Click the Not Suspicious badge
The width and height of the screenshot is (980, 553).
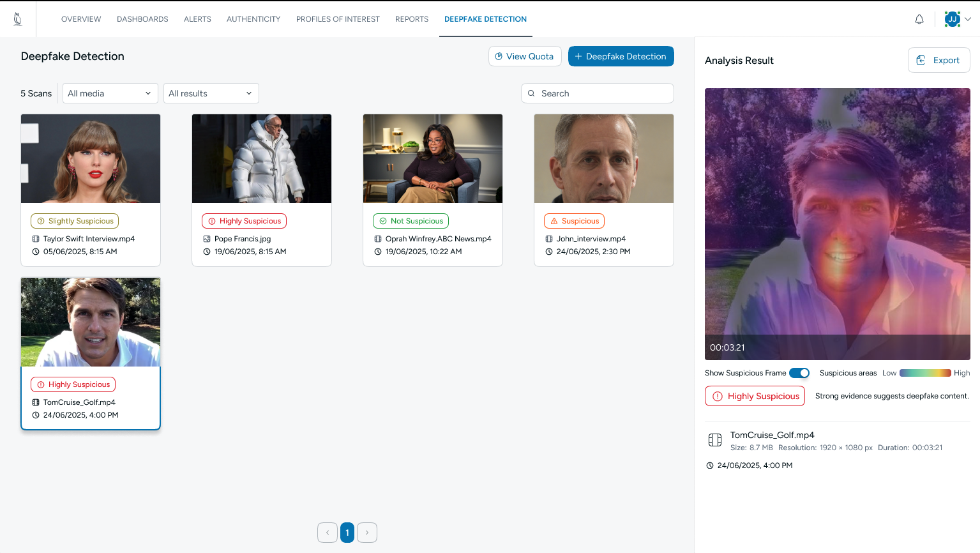pos(411,221)
